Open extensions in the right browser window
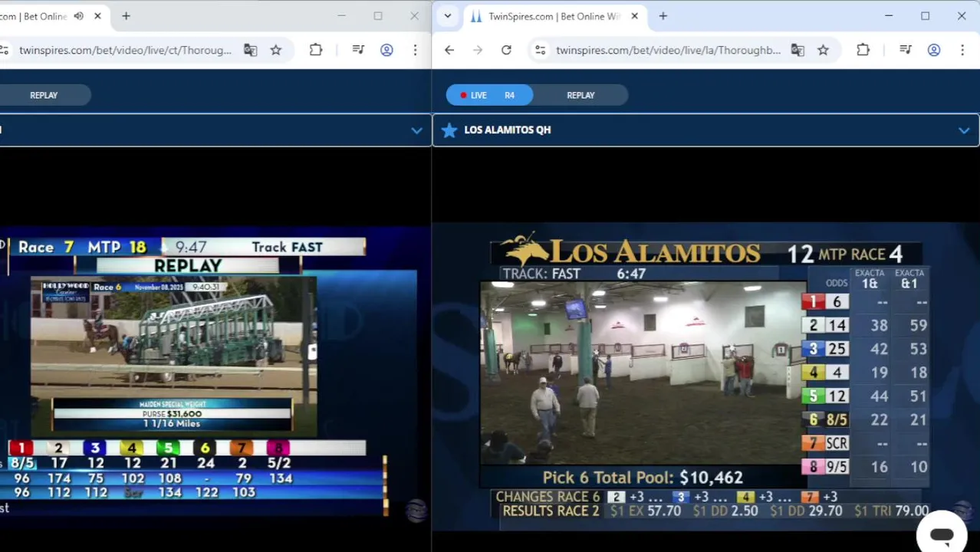 click(863, 50)
